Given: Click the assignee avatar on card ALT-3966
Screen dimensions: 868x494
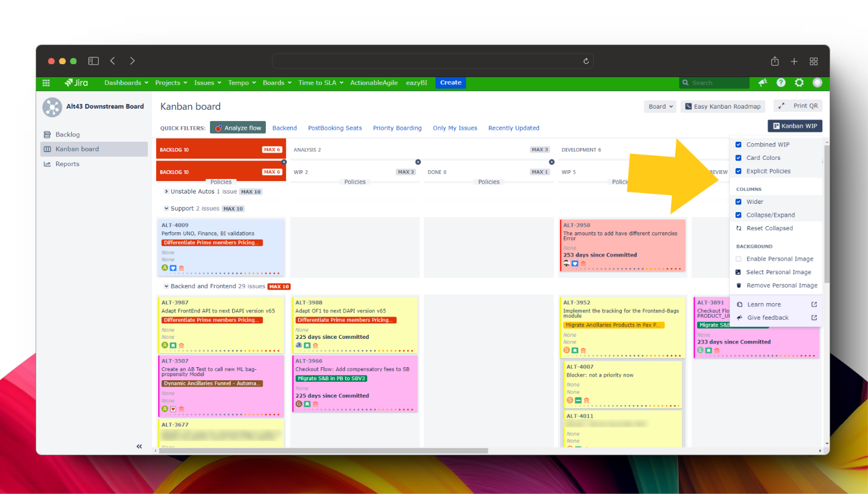Looking at the screenshot, I should tap(299, 404).
